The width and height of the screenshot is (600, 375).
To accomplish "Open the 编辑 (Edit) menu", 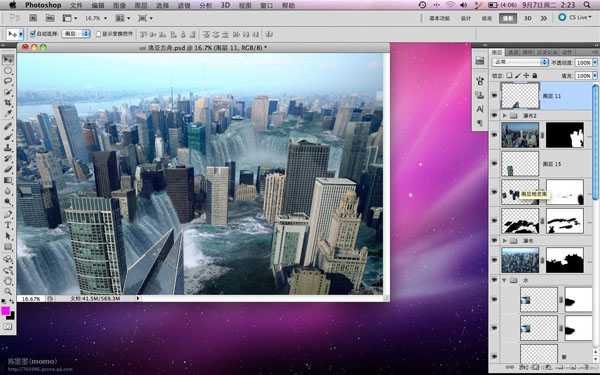I will (98, 5).
